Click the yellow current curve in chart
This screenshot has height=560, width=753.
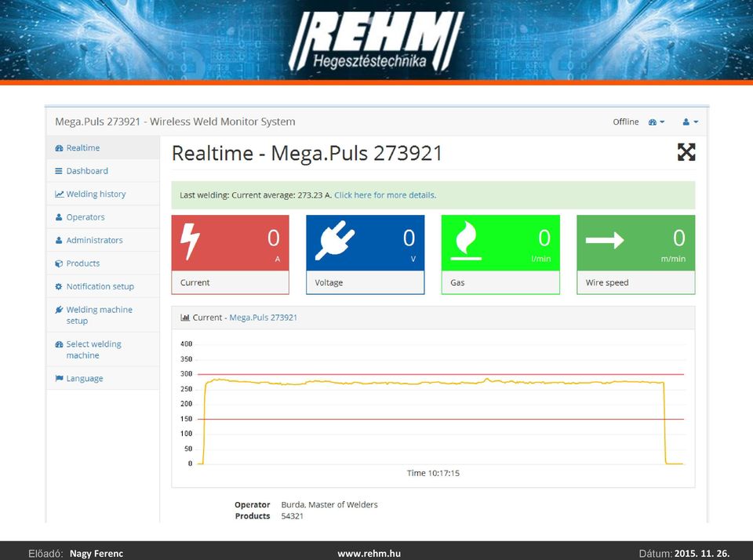click(x=432, y=383)
